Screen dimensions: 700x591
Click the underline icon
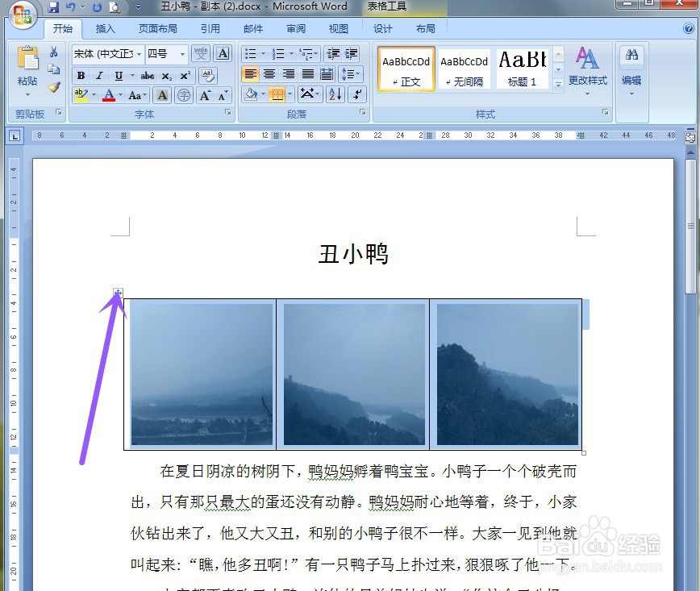(x=119, y=74)
